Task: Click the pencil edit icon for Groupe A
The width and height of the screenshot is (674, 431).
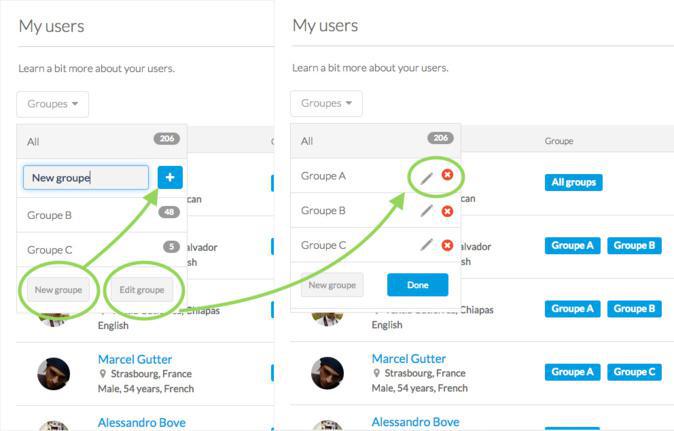Action: pos(427,176)
